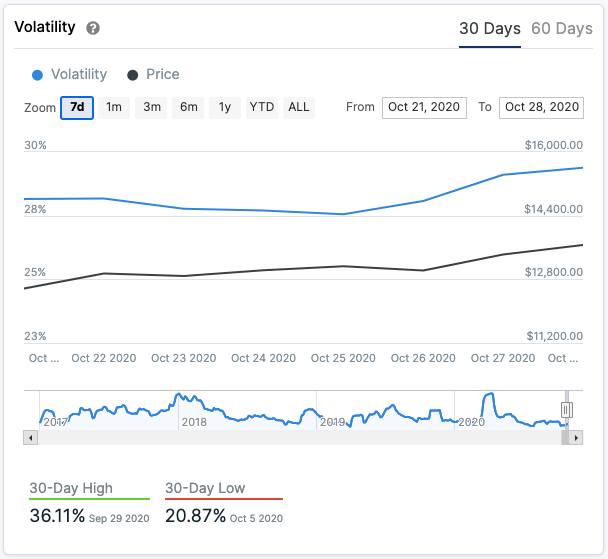Select the 1y zoom range
608x559 pixels.
[225, 107]
